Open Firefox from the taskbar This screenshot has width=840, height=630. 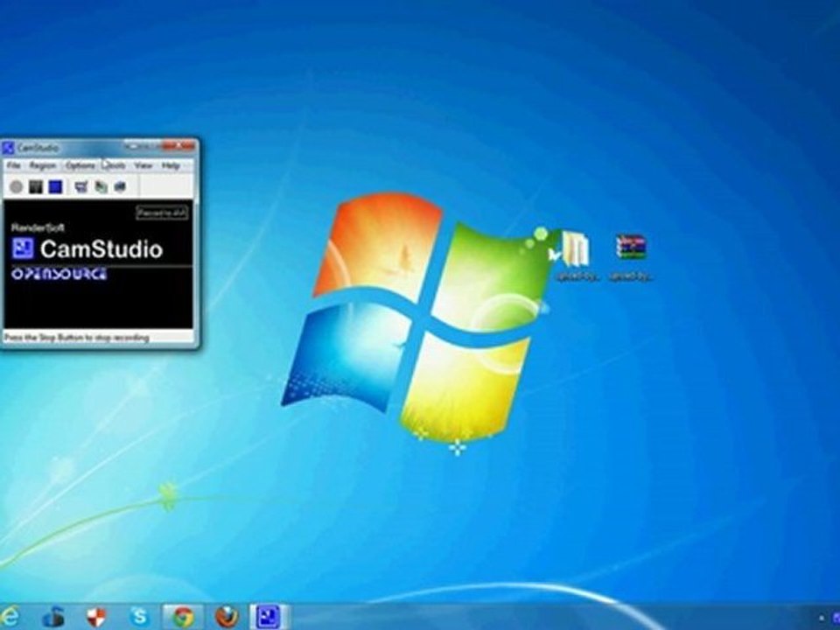[227, 617]
